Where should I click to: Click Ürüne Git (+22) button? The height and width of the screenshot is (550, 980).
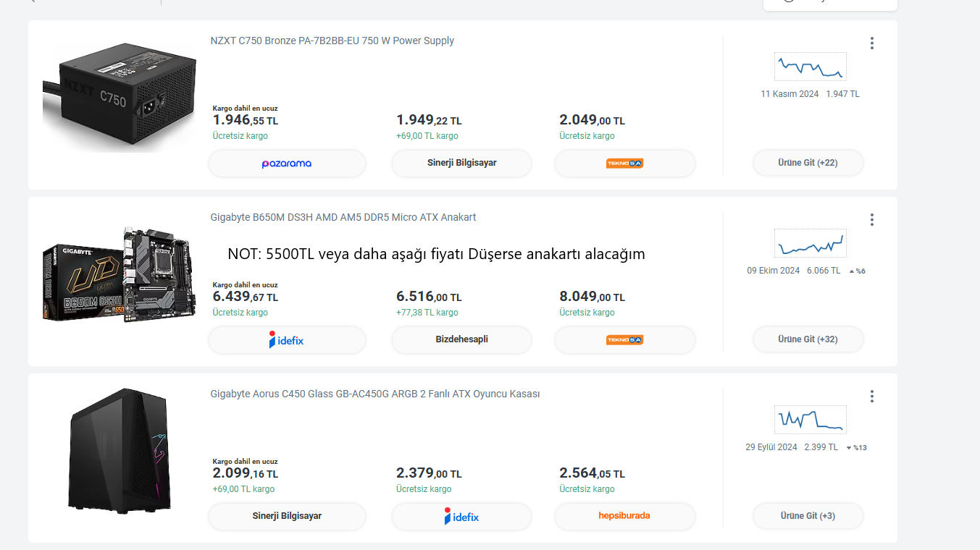pos(808,163)
